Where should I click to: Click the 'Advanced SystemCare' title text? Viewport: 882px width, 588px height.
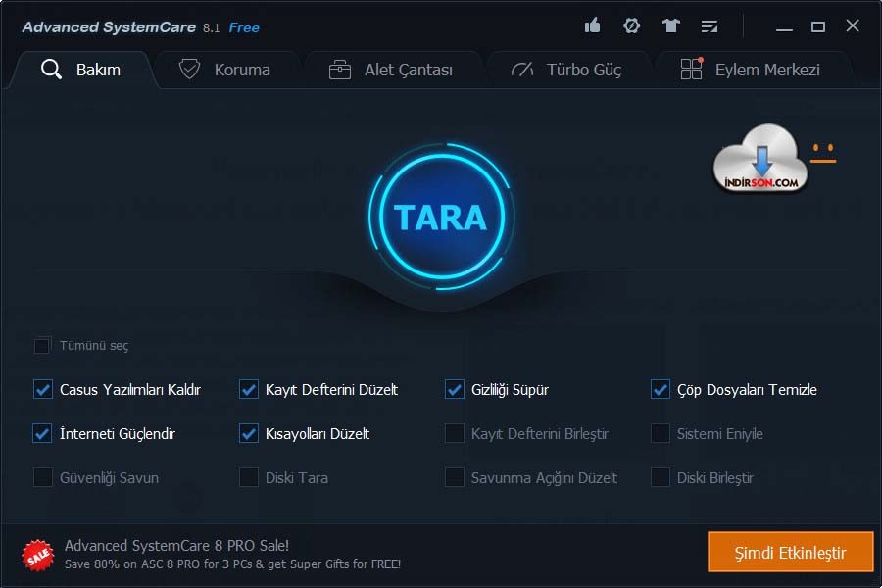(109, 27)
